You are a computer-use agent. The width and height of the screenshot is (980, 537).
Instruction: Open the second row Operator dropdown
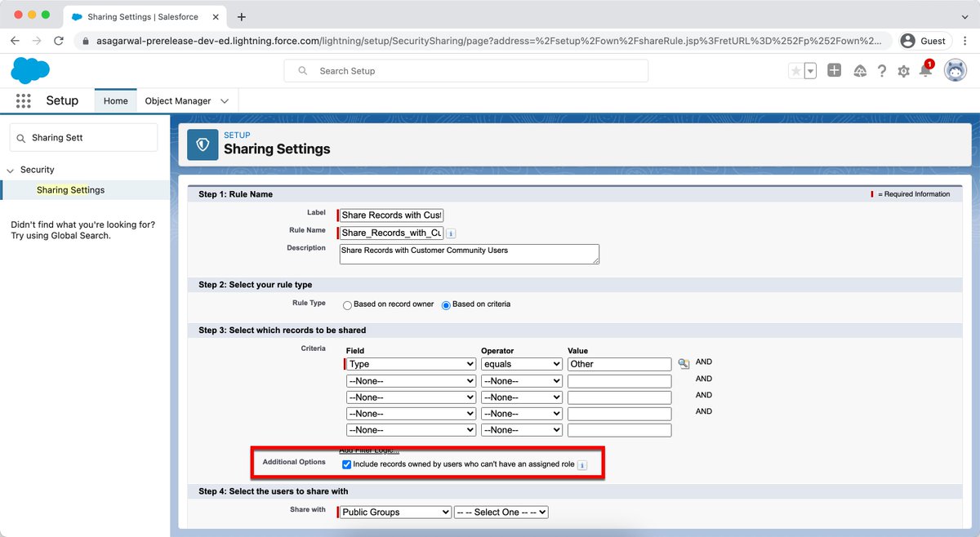522,381
